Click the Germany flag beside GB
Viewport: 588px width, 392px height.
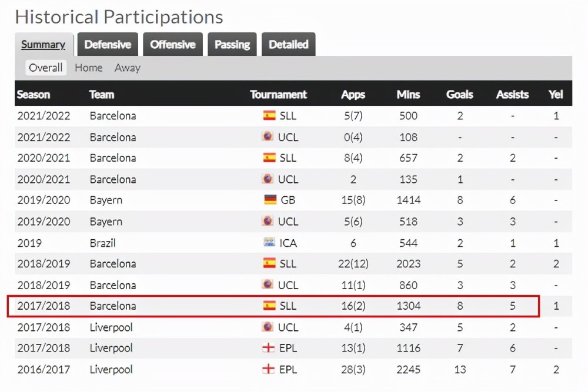[270, 200]
